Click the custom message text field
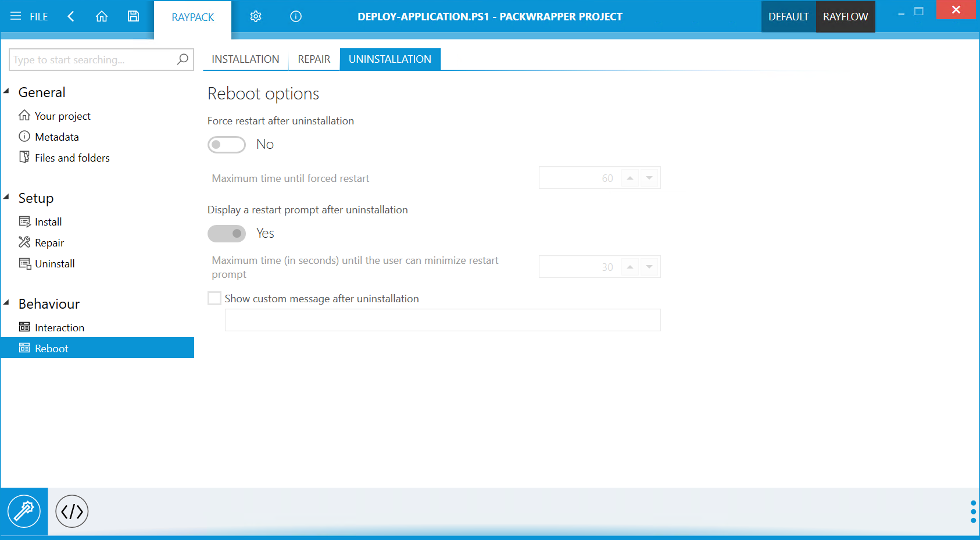 point(442,320)
